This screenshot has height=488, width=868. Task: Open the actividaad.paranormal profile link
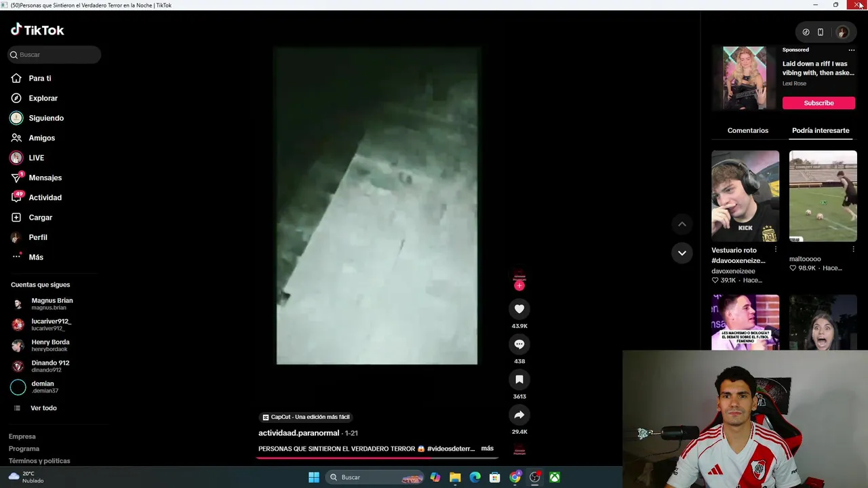coord(298,433)
